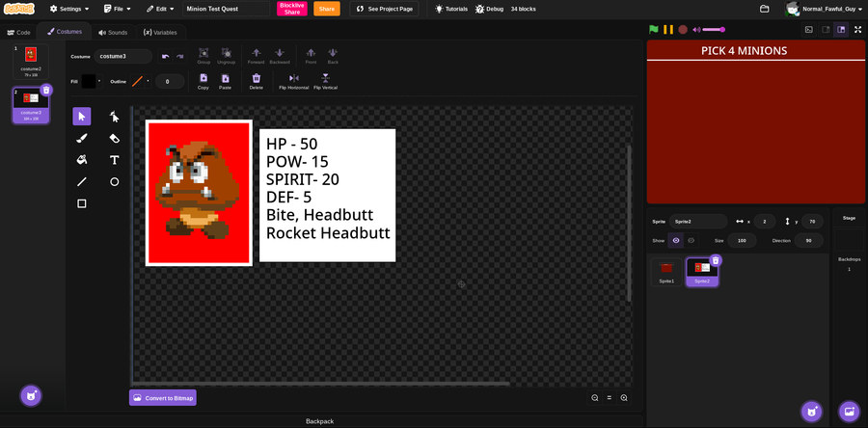The width and height of the screenshot is (868, 428).
Task: Click the black Fill color swatch
Action: [89, 81]
